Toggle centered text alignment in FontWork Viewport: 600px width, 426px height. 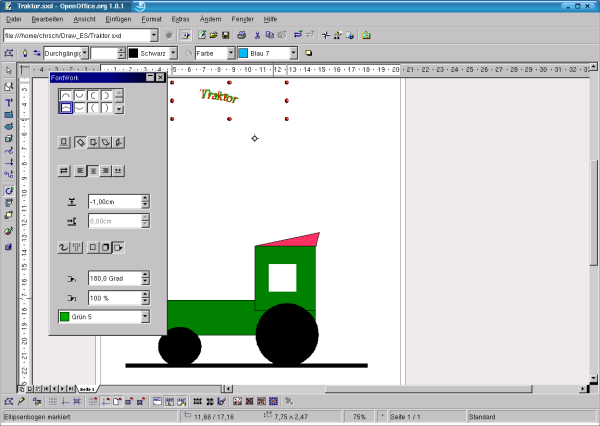(x=93, y=171)
